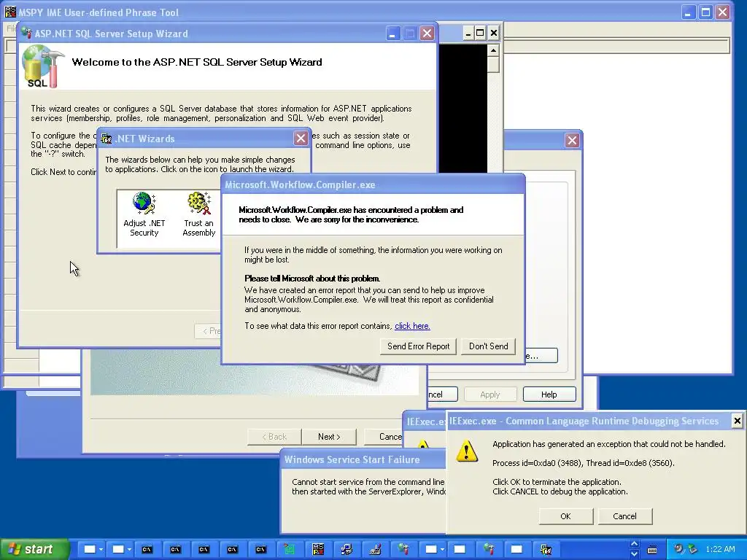Minimize the MSPY IME Phrase Tool window

[x=689, y=12]
